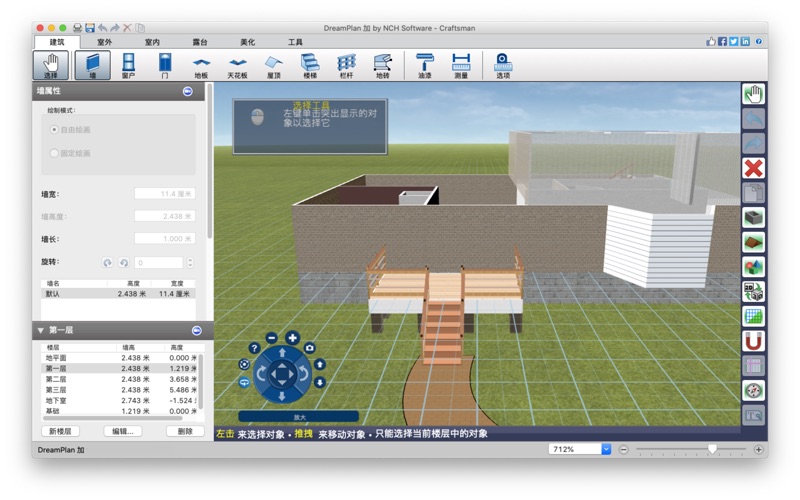Choose the 屋顶 (roof) tool

[273, 66]
